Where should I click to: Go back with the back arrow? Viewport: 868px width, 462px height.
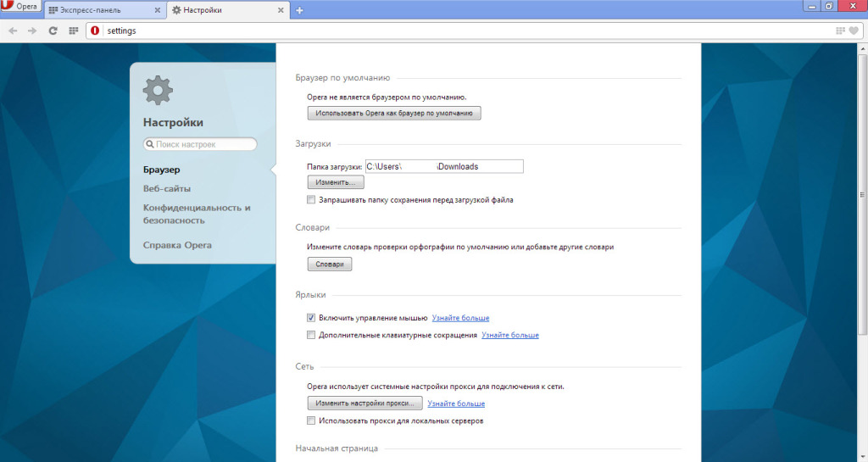point(14,31)
